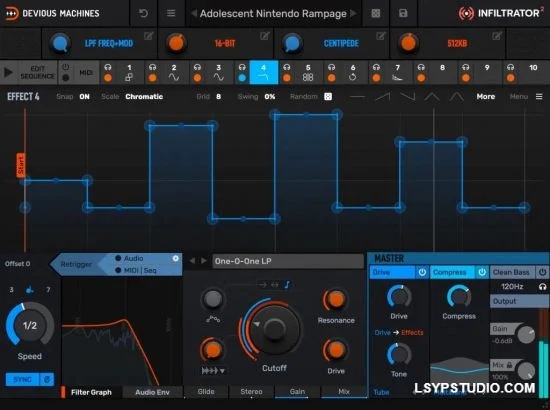Adjust the Cutoff knob

[274, 329]
